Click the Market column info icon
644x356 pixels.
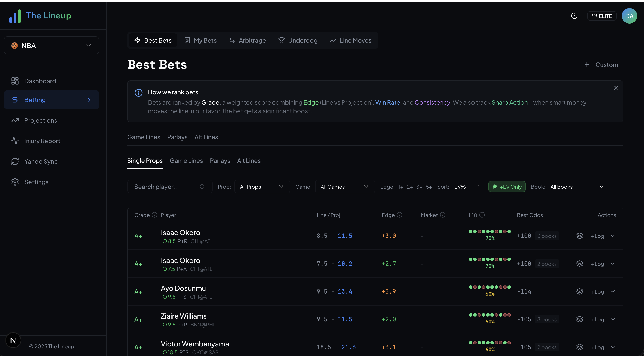(442, 215)
